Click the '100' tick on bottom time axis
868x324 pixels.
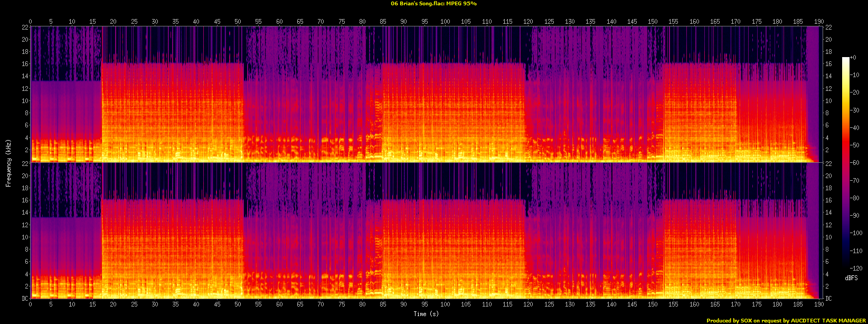point(445,304)
